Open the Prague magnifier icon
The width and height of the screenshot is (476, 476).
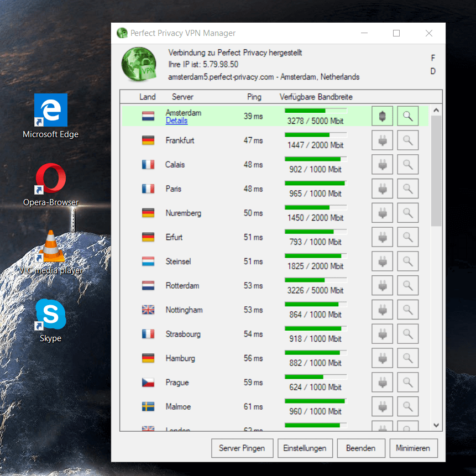407,382
